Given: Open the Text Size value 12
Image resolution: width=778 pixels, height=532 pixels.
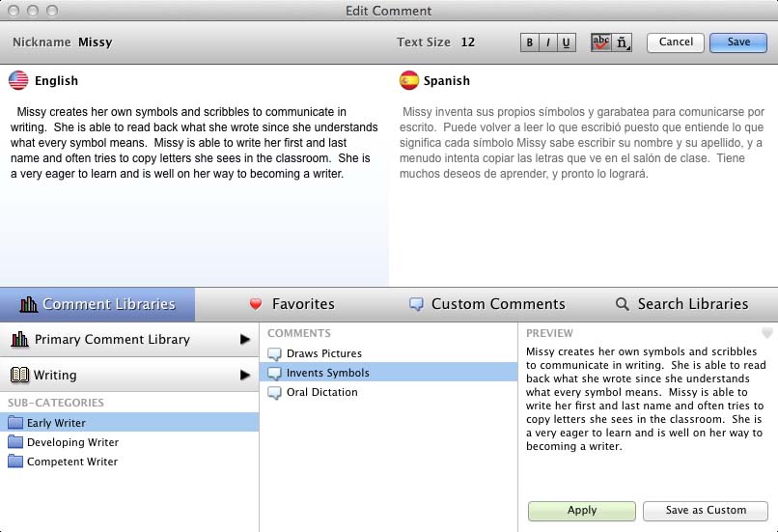Looking at the screenshot, I should pos(468,42).
